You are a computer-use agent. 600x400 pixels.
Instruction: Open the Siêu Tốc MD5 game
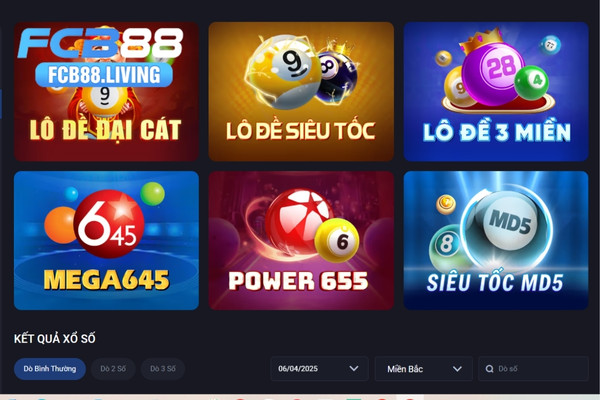496,240
